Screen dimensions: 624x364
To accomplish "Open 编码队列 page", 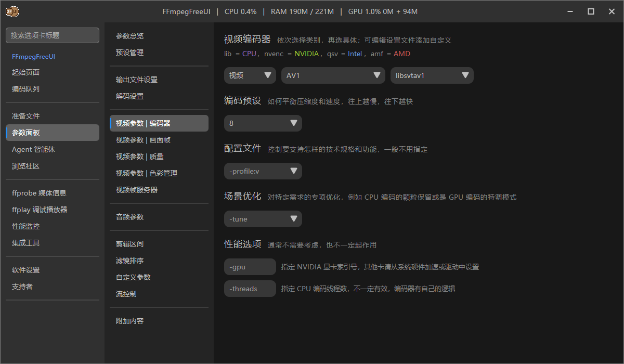I will click(x=53, y=89).
